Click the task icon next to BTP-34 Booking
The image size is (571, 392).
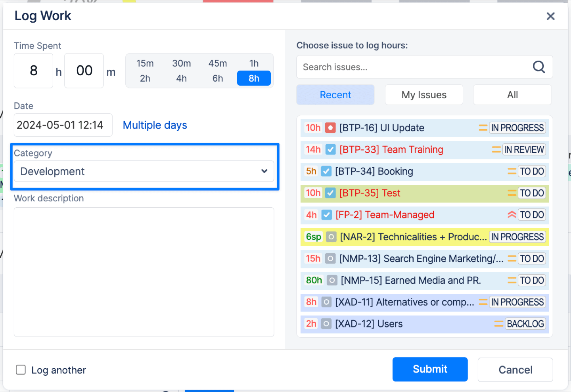coord(326,171)
